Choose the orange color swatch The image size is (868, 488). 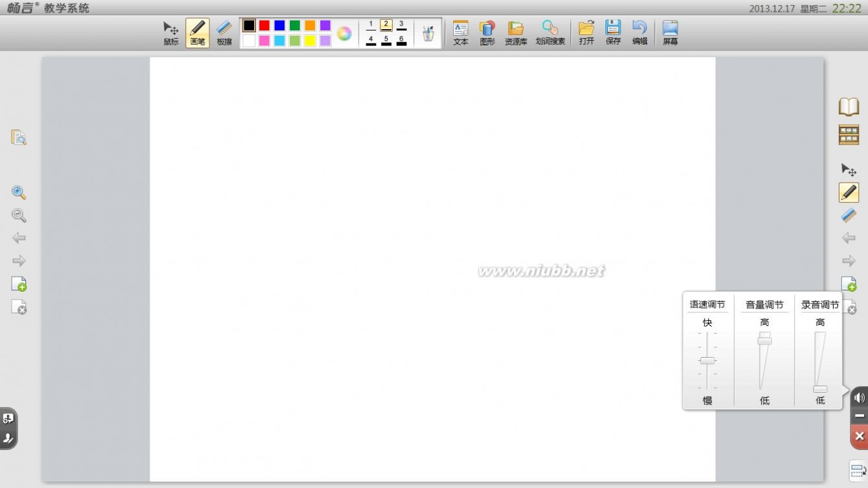tap(310, 25)
